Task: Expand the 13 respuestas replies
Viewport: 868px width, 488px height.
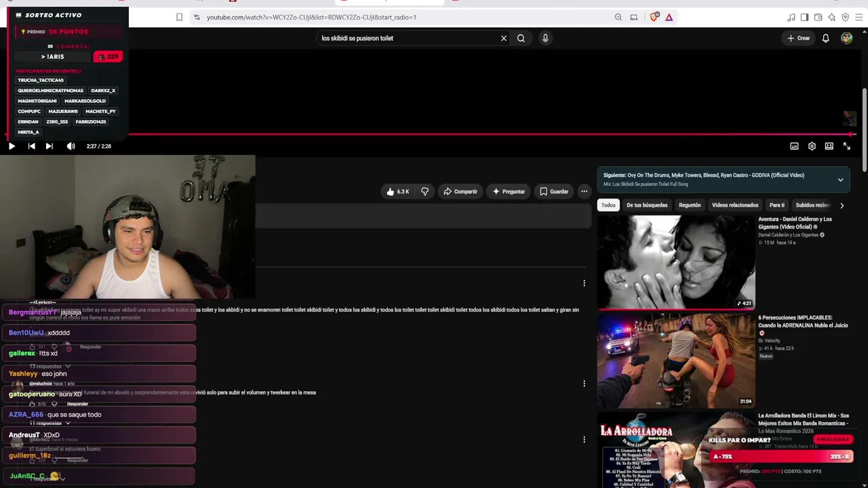Action: click(x=50, y=367)
